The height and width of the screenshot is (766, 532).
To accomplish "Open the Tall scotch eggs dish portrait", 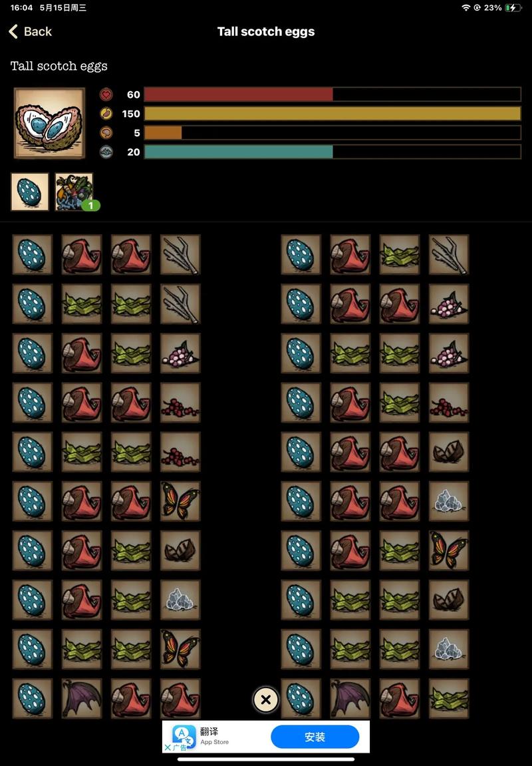I will [x=49, y=123].
